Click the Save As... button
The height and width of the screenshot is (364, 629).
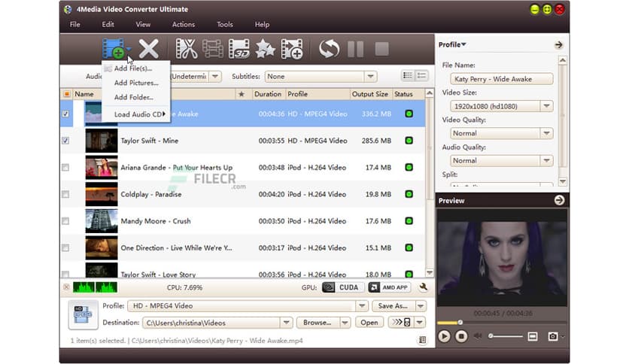click(394, 306)
